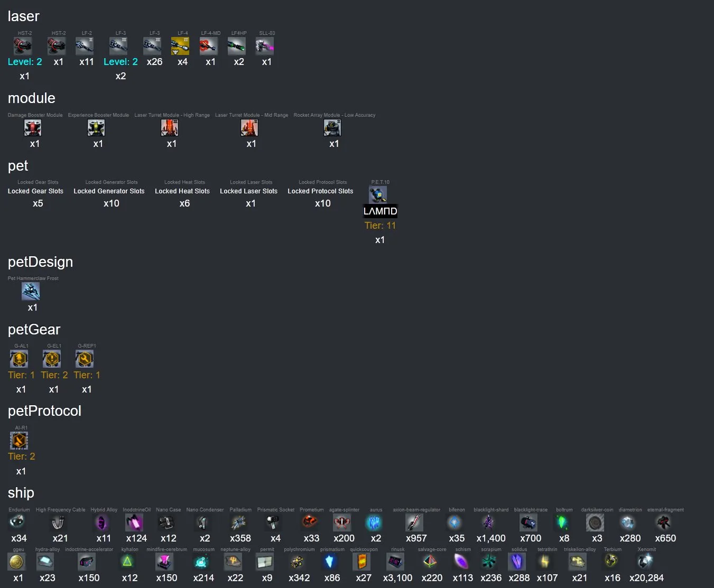
Task: Click the LAMED pet name label
Action: 380,211
